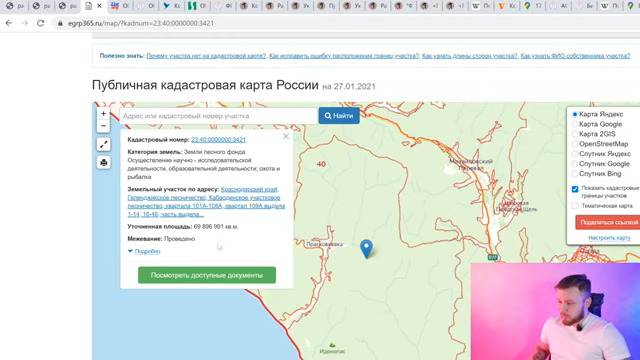Click the browser forward arrow
The width and height of the screenshot is (640, 360).
[x=24, y=23]
